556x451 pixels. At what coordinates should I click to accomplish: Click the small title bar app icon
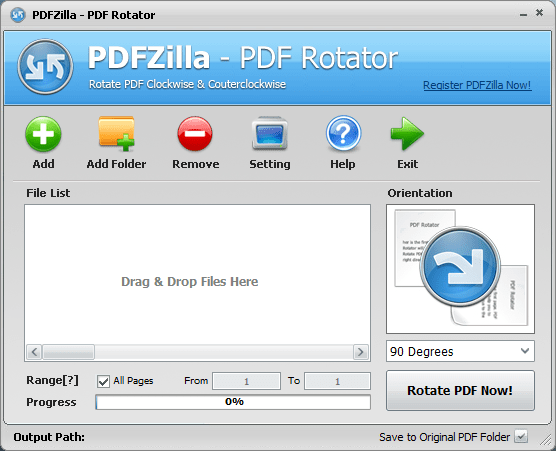pos(18,15)
